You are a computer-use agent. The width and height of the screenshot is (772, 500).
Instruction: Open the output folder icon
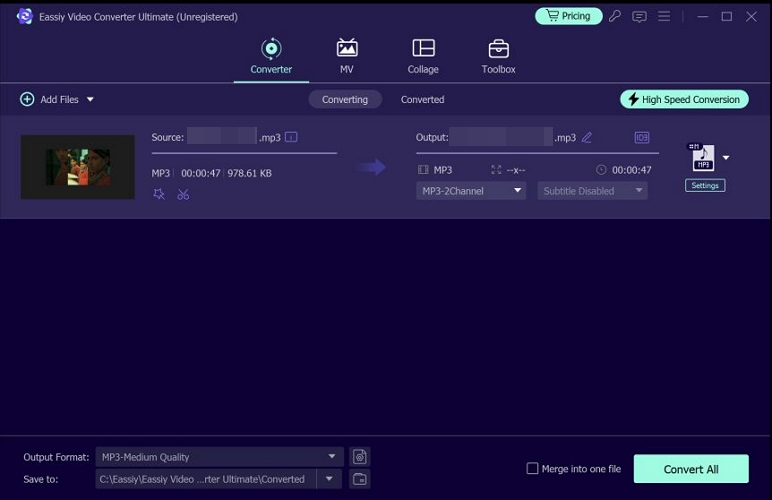[x=359, y=479]
